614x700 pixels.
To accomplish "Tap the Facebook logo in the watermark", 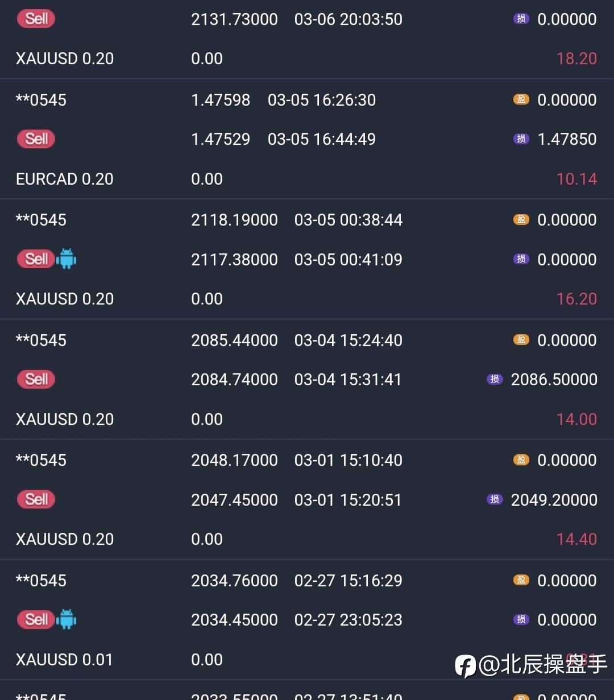I will tap(466, 665).
